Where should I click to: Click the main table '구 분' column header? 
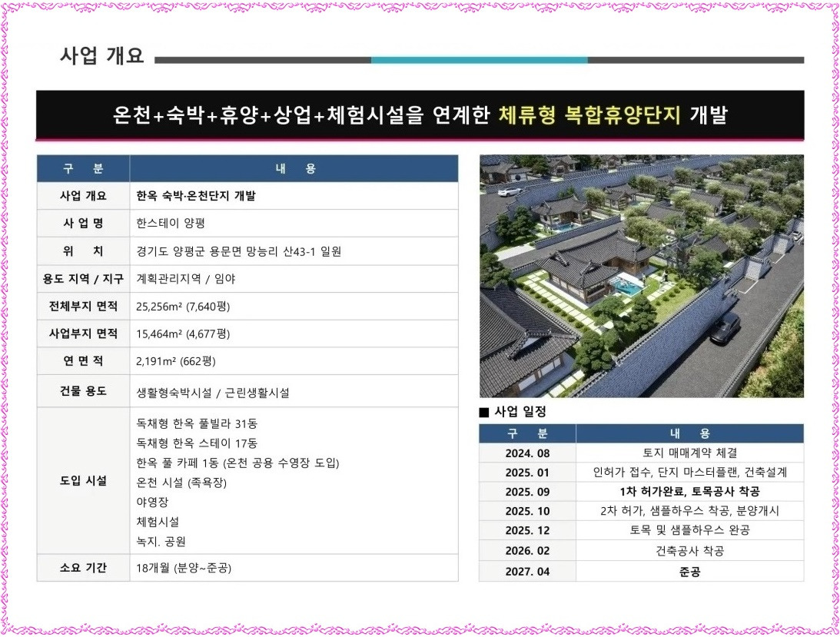pyautogui.click(x=83, y=169)
